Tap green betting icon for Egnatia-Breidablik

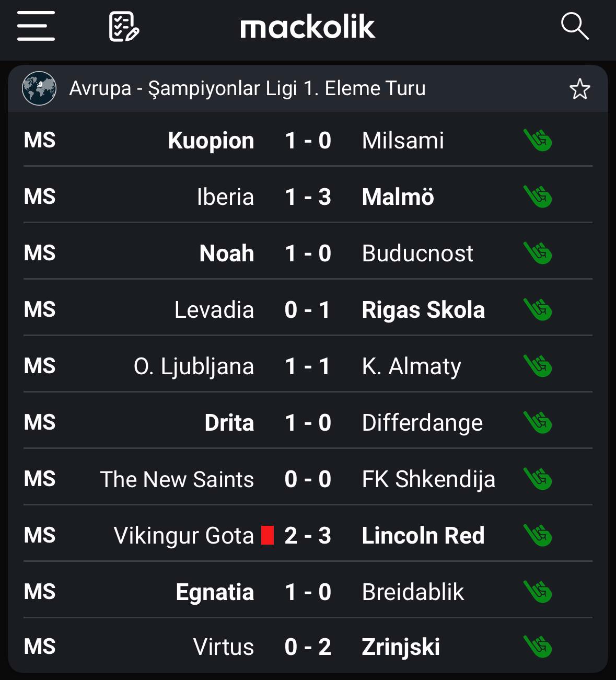point(538,592)
